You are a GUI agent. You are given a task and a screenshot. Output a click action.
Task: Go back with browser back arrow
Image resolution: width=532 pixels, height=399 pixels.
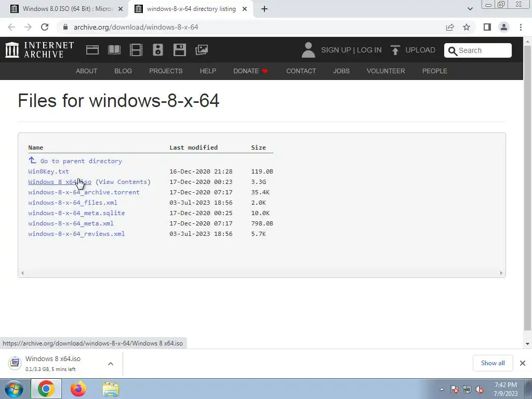pos(11,27)
